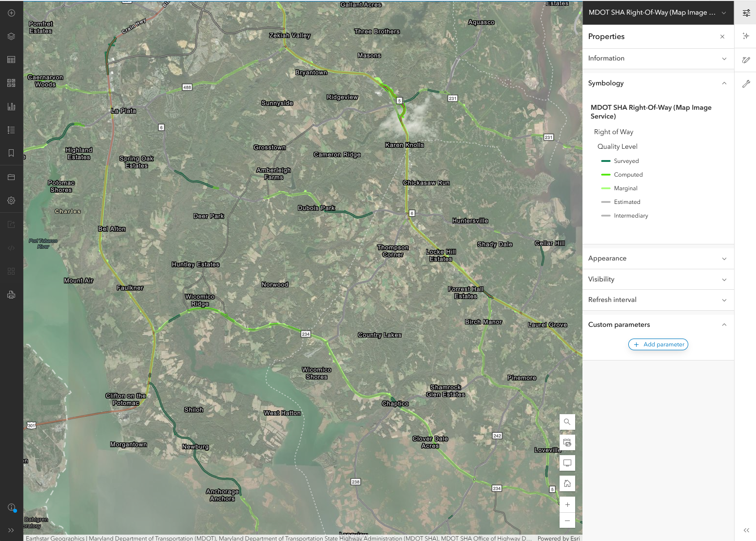Image resolution: width=756 pixels, height=541 pixels.
Task: Open the Bookmarks panel
Action: coord(11,153)
